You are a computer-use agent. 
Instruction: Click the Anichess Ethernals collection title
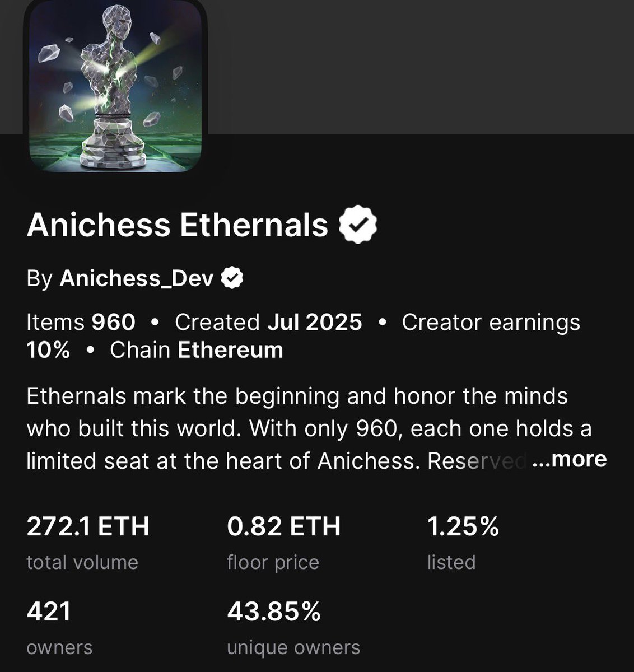coord(177,225)
